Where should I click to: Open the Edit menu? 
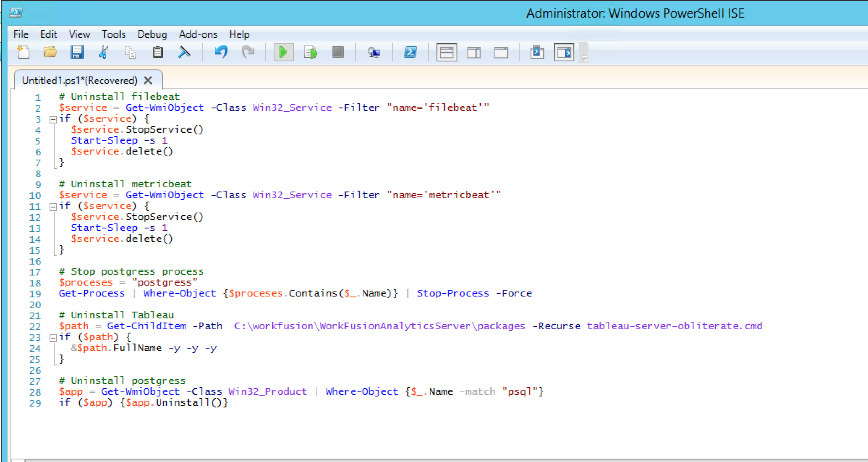(x=49, y=34)
